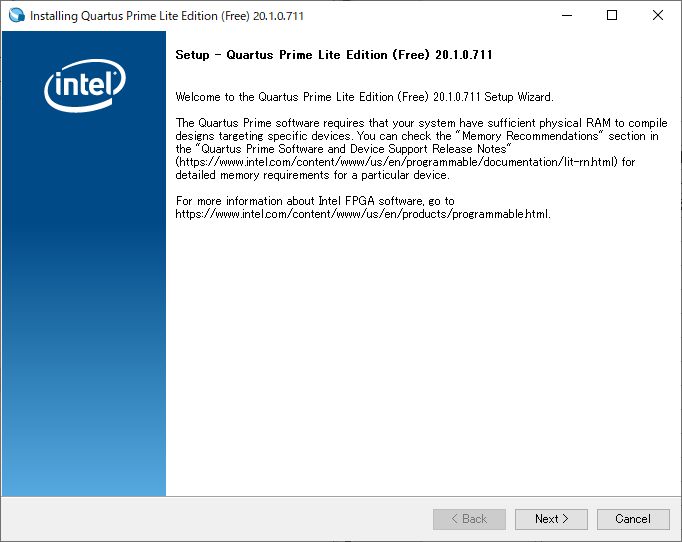
Task: Close the Quartus installer window
Action: coord(658,16)
